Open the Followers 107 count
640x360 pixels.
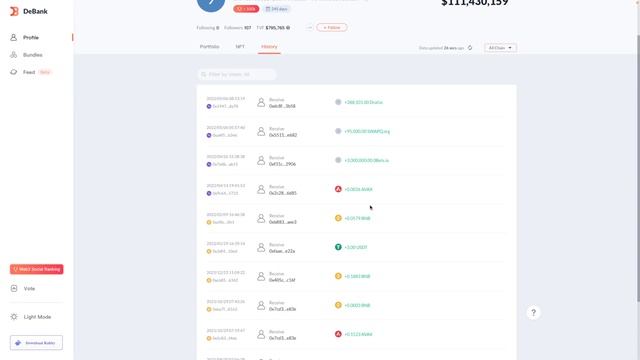(x=238, y=28)
